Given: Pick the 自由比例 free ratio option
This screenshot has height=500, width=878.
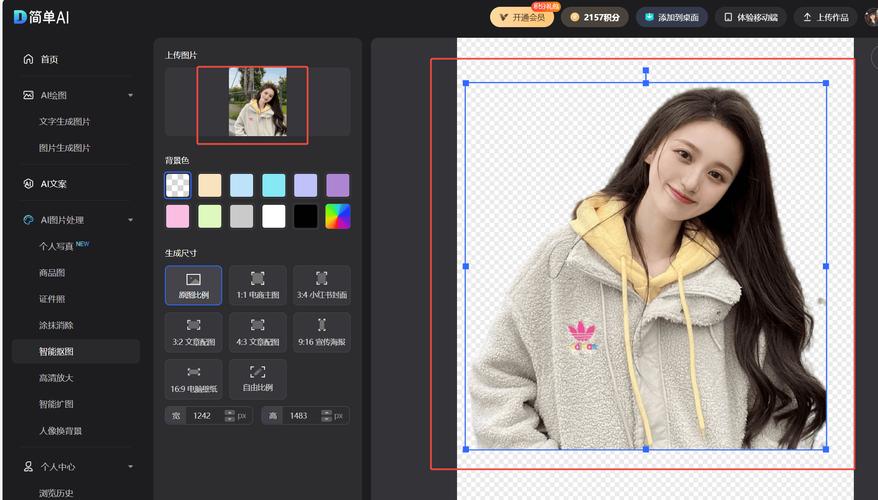Looking at the screenshot, I should 257,379.
